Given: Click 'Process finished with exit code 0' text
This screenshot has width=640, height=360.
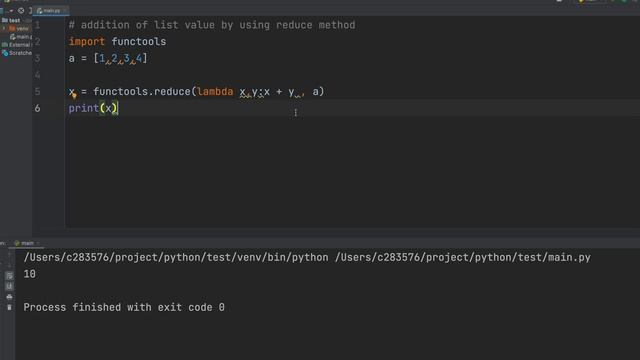Looking at the screenshot, I should pyautogui.click(x=124, y=307).
